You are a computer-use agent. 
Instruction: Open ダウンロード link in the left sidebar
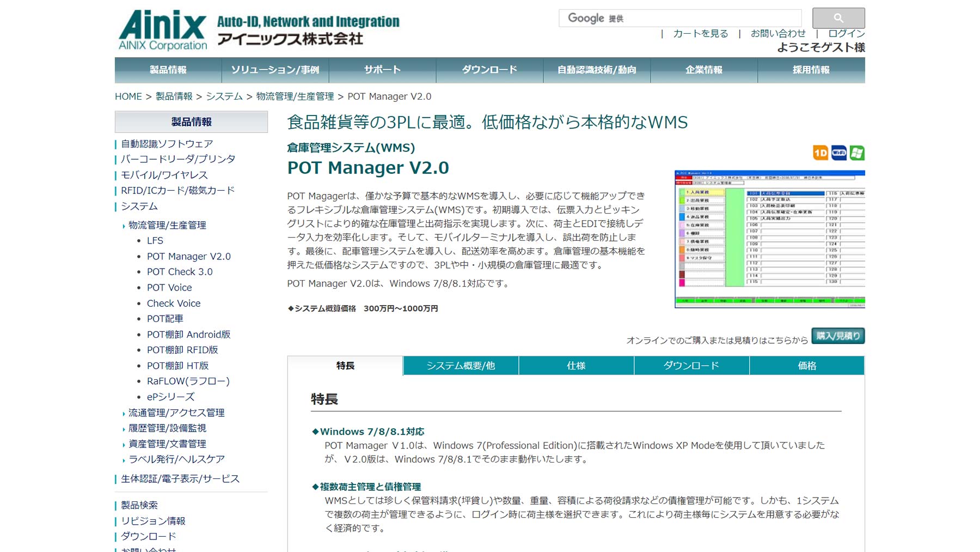pos(149,537)
